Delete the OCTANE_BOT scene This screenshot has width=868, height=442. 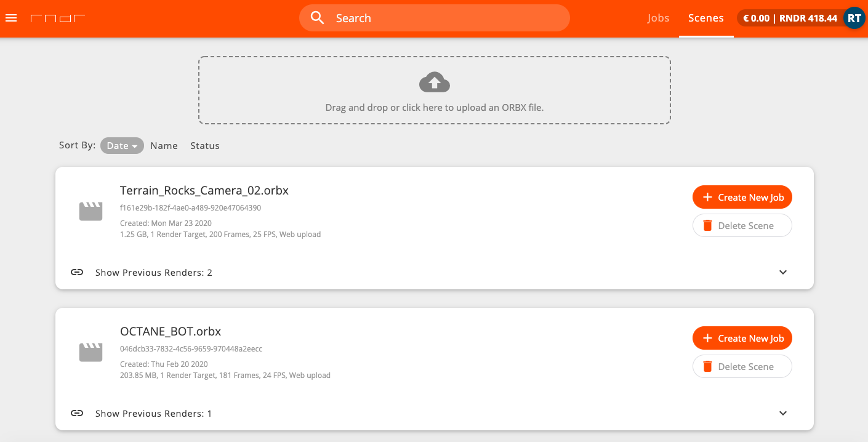tap(742, 367)
